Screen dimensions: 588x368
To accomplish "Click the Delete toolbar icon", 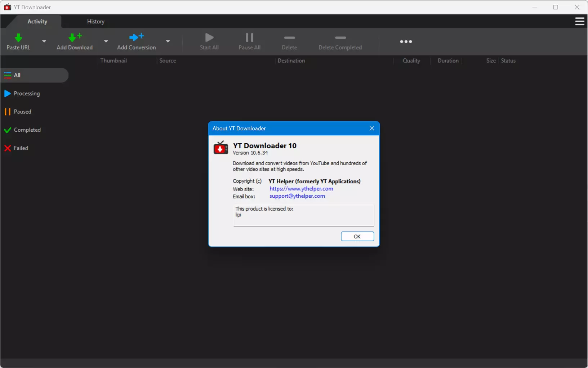I will point(289,38).
